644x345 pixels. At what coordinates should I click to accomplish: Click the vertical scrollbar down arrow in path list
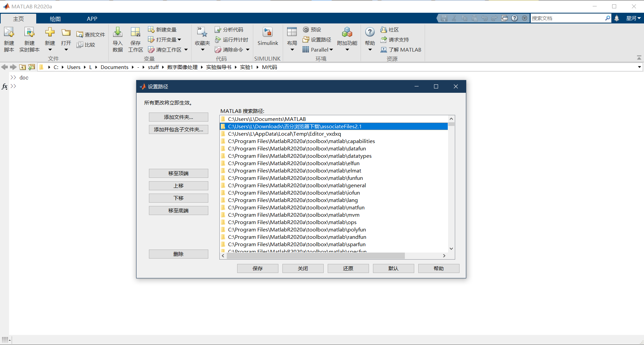[451, 249]
